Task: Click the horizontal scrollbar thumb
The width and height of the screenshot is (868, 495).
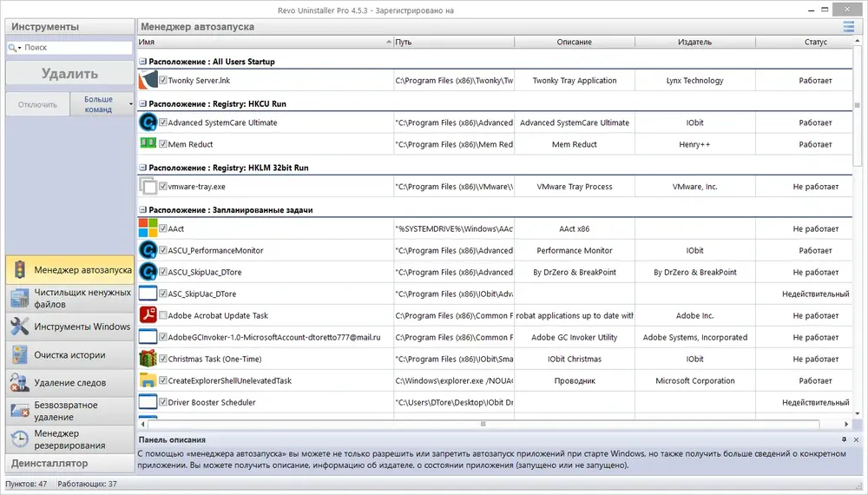Action: (x=483, y=424)
